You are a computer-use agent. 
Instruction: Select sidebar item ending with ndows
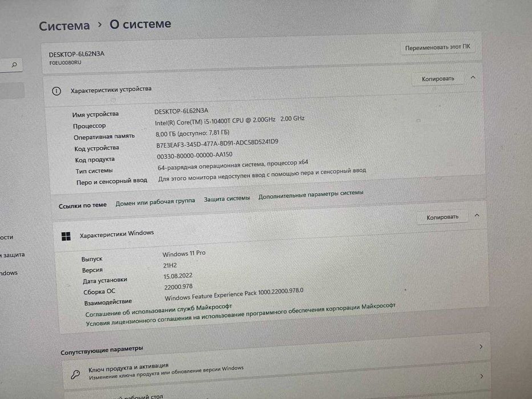9,273
